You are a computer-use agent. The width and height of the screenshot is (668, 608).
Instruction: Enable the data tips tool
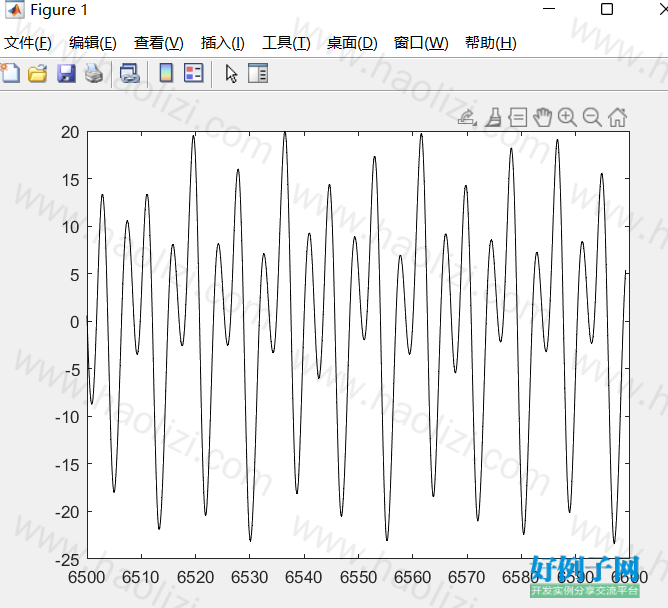click(x=518, y=117)
